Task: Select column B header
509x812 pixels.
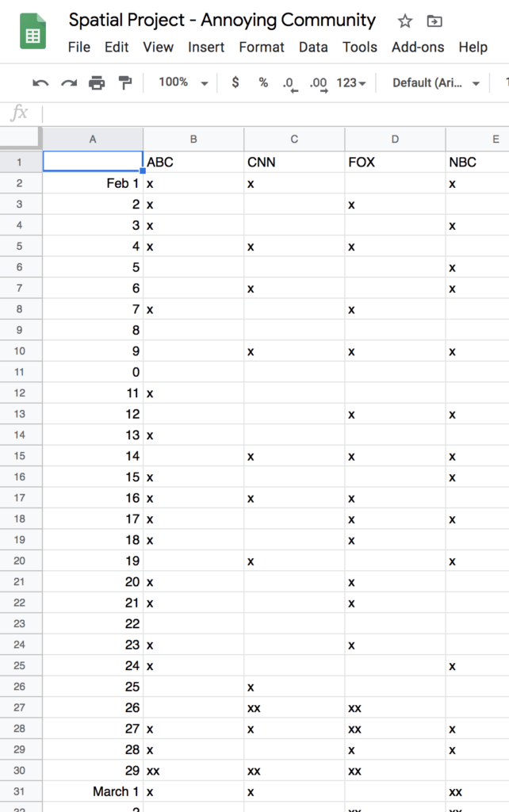Action: (193, 139)
